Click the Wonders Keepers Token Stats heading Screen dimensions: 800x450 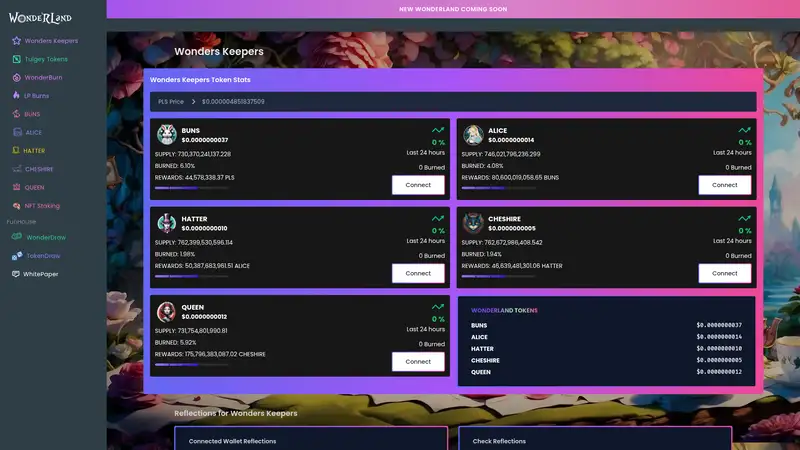pyautogui.click(x=200, y=80)
